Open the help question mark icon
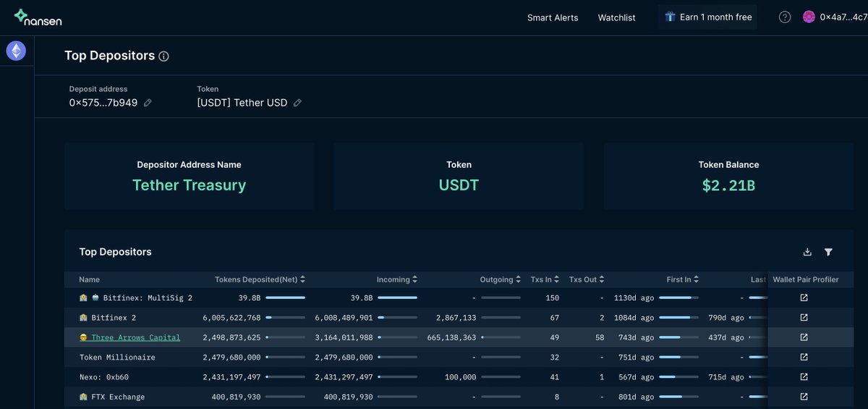The height and width of the screenshot is (409, 868). (785, 17)
